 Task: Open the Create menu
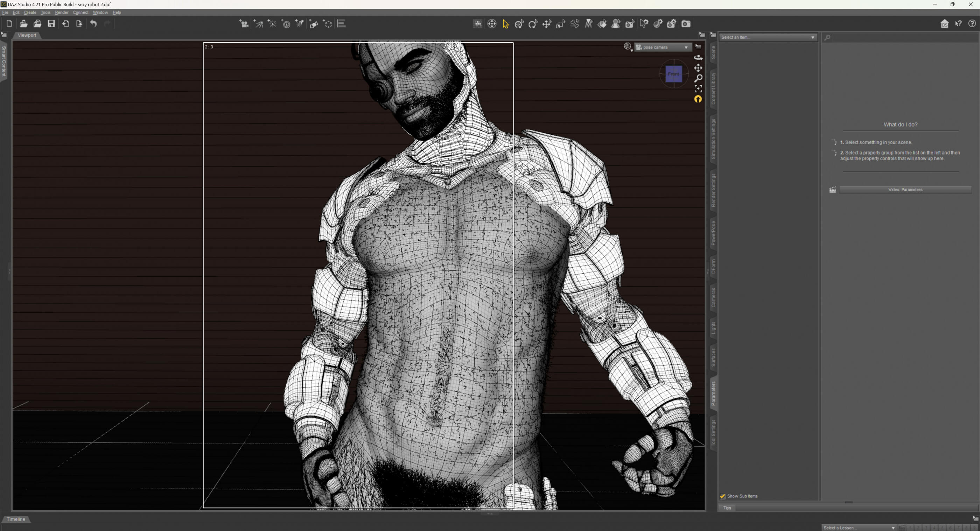pyautogui.click(x=30, y=13)
